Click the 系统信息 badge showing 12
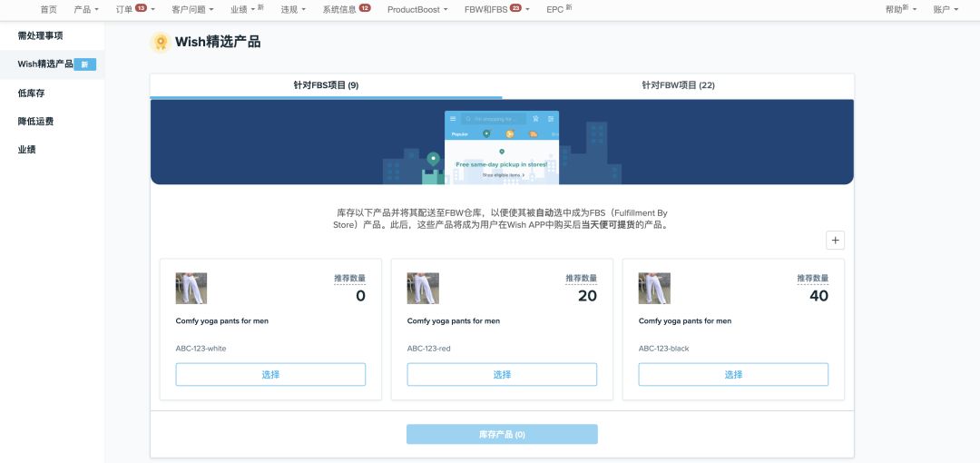 tap(365, 8)
